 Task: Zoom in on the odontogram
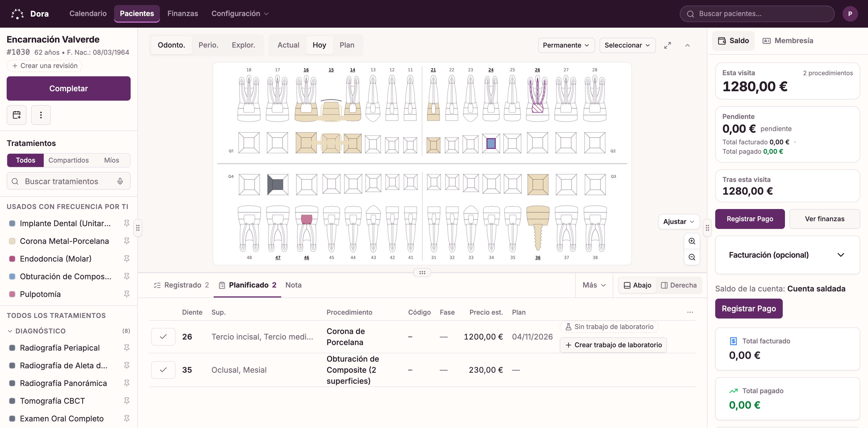[692, 241]
